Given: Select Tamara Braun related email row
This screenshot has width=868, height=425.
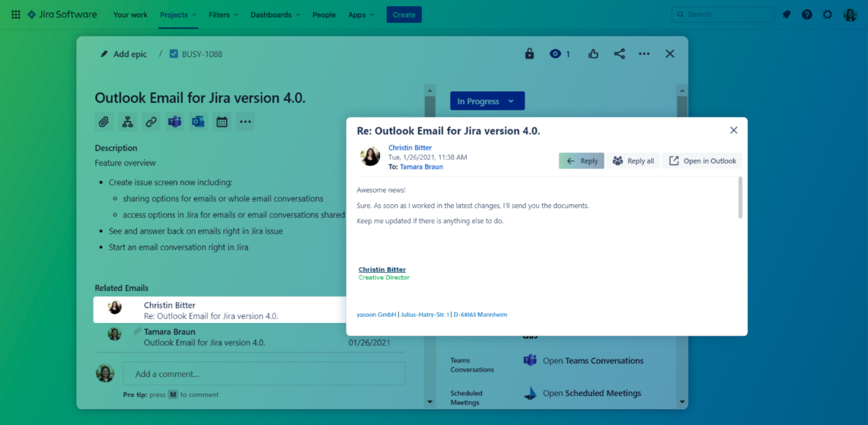Looking at the screenshot, I should point(249,337).
